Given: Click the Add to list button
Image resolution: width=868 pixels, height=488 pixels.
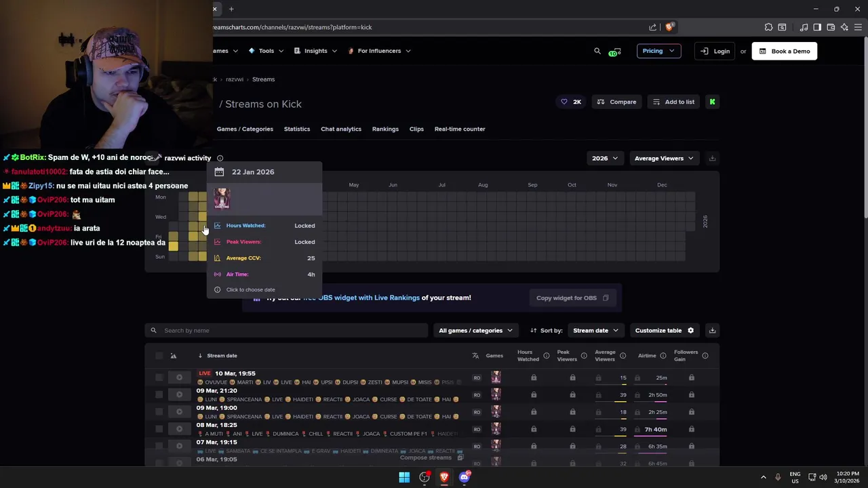Looking at the screenshot, I should [673, 102].
